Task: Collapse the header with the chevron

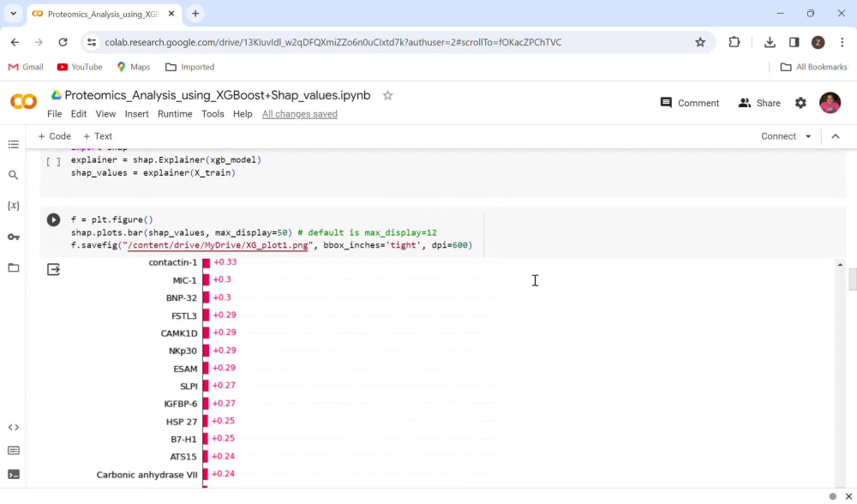Action: click(835, 136)
